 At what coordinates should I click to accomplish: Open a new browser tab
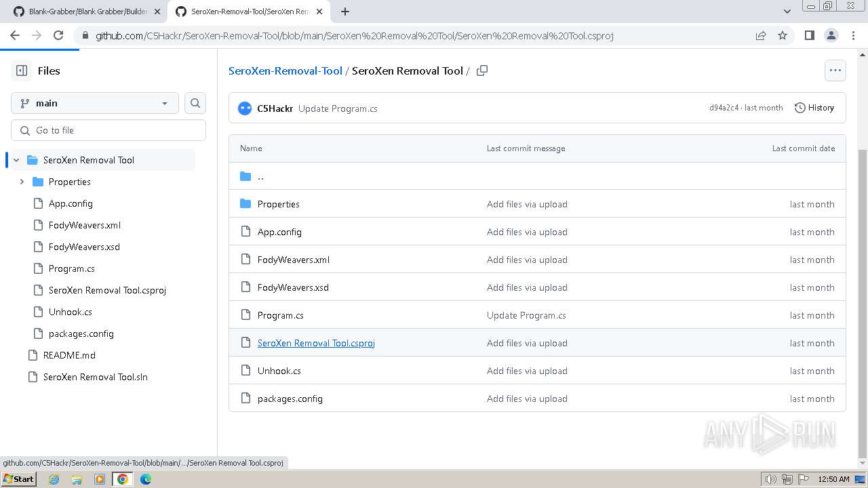345,12
